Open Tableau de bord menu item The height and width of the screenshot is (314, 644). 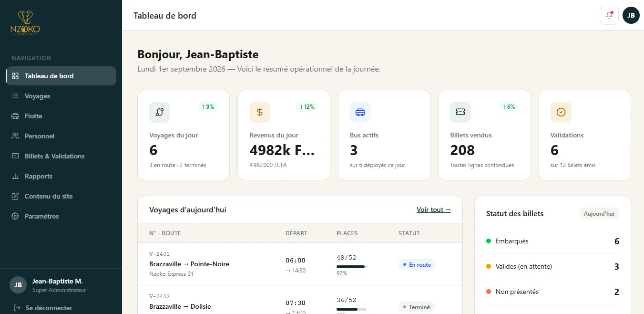61,76
